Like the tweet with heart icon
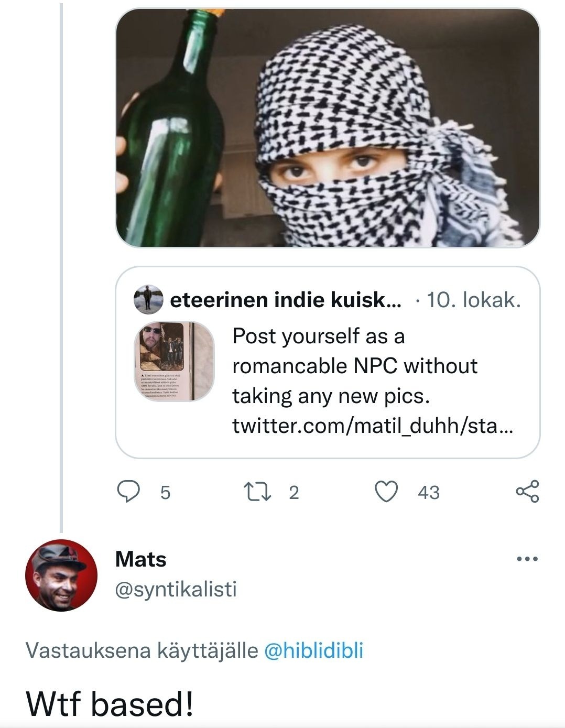 [387, 492]
